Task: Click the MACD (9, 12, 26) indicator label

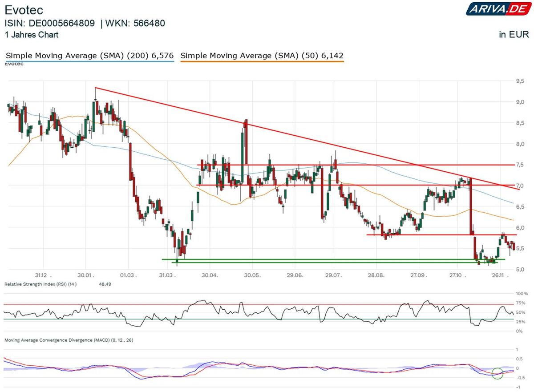Action: [x=69, y=340]
